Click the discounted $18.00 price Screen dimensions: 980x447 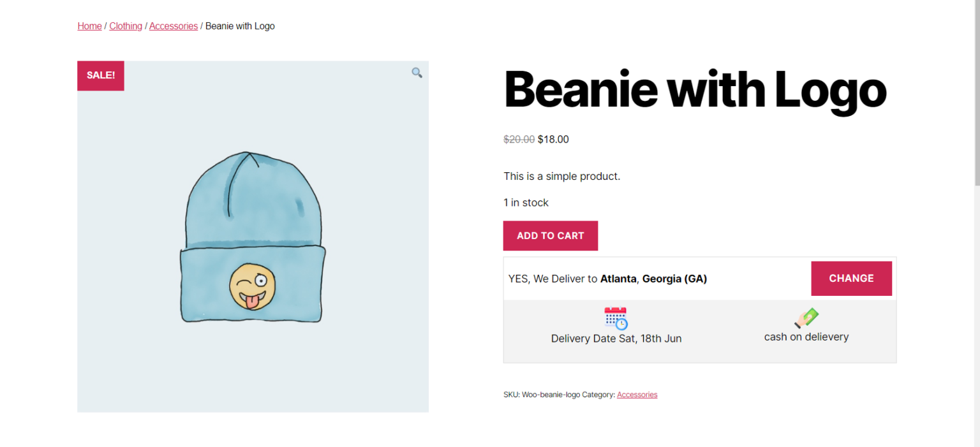(x=553, y=139)
